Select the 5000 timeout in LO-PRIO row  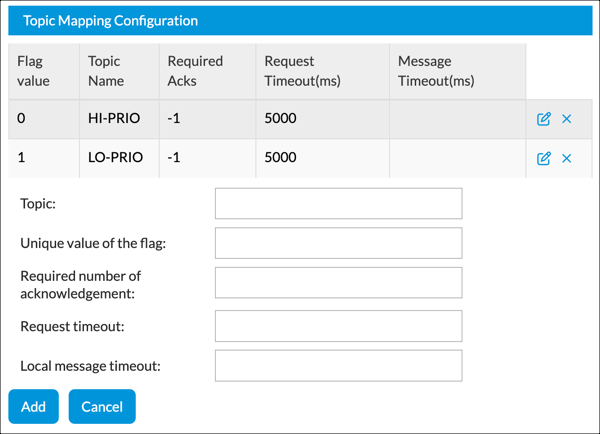323,158
